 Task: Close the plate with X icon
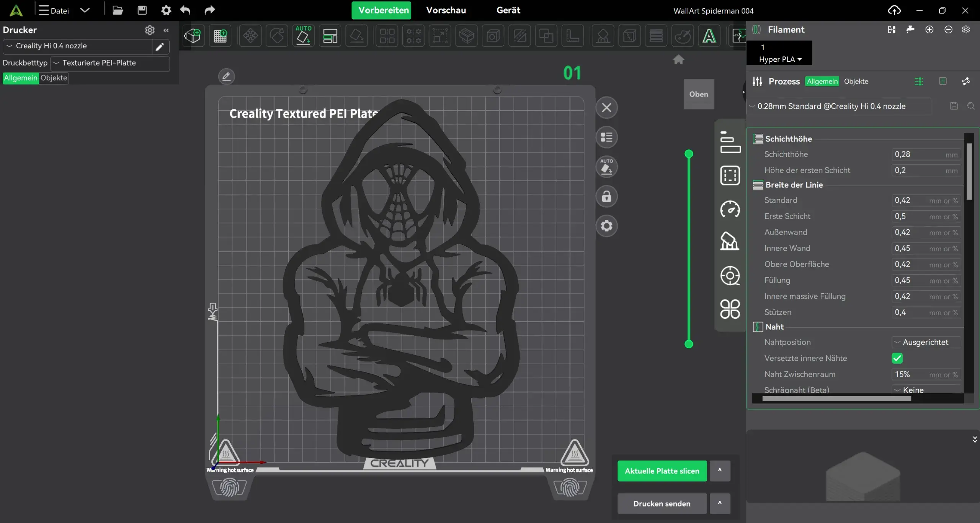coord(606,108)
